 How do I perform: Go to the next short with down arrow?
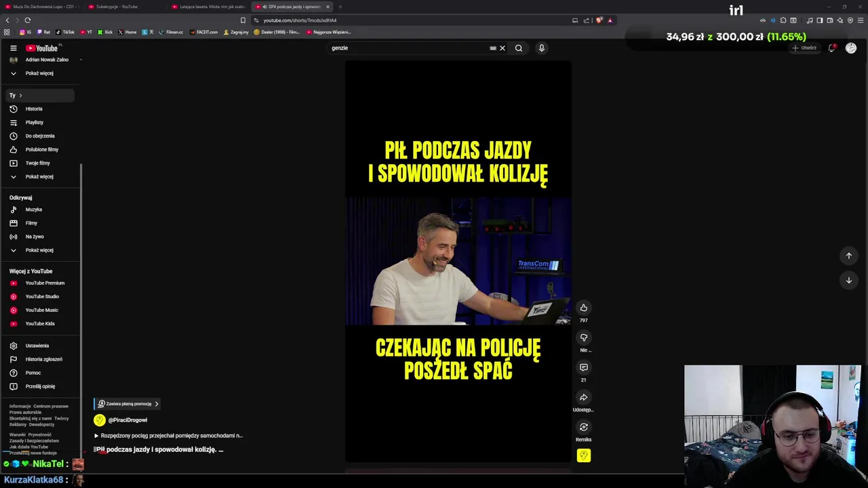tap(848, 280)
